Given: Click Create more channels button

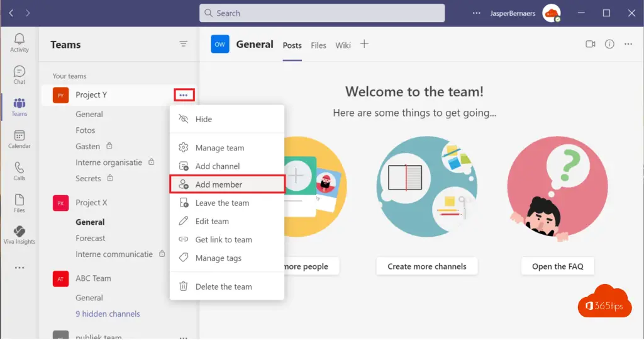Looking at the screenshot, I should point(427,266).
